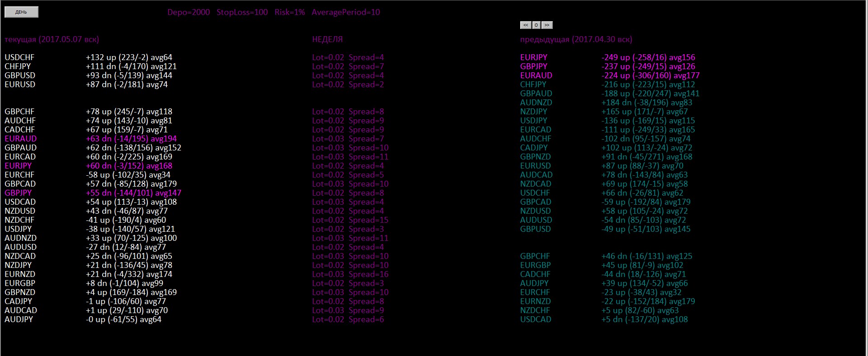
Task: Select highlighted EURAUD in the текущая list
Action: click(21, 139)
